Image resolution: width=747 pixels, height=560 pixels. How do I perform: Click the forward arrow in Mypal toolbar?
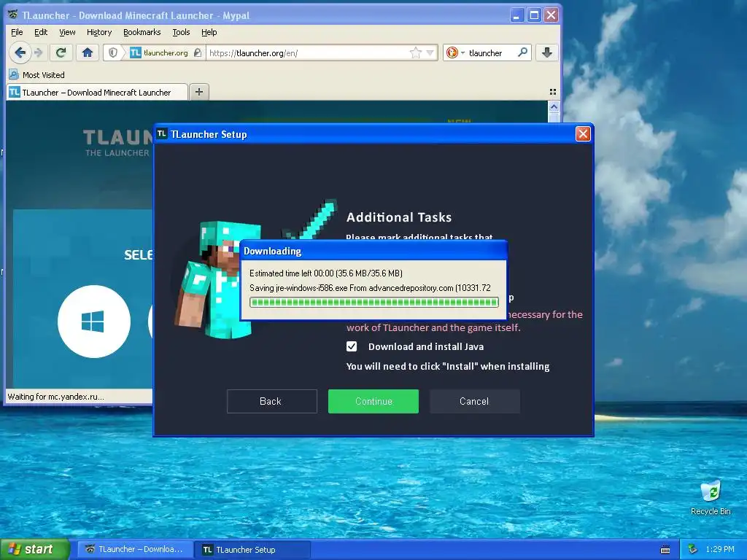(39, 52)
